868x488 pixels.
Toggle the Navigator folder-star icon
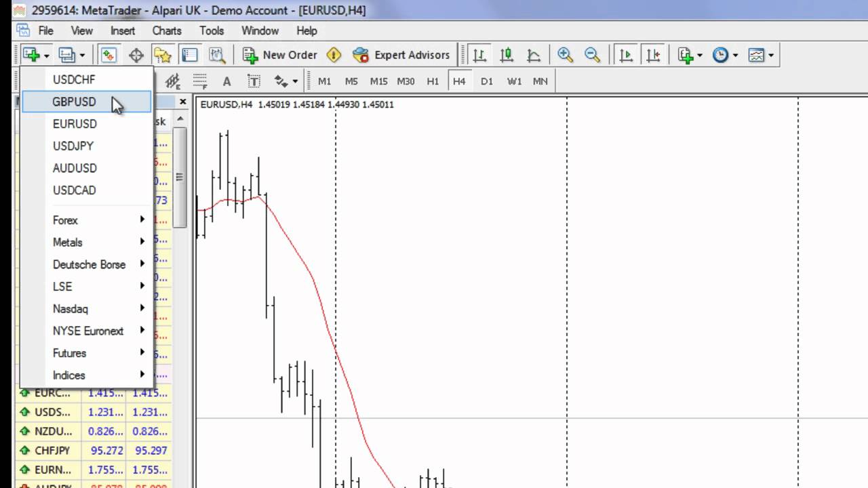click(x=163, y=55)
